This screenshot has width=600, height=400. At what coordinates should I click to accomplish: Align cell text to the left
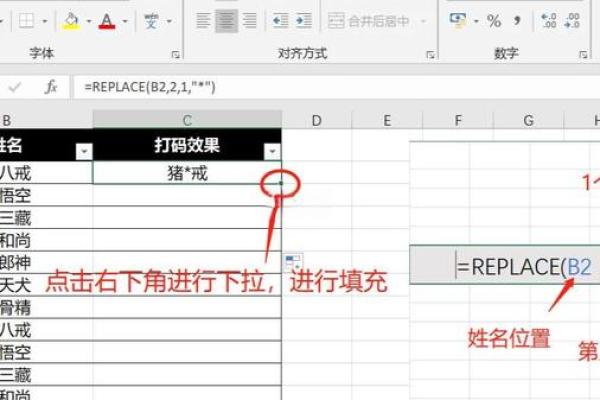point(203,21)
